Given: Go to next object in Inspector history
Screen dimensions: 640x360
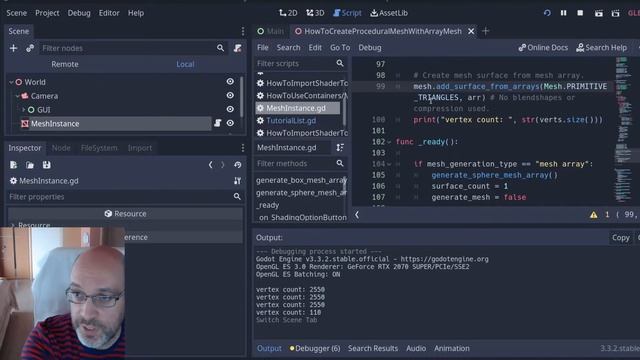Looking at the screenshot, I should [x=222, y=165].
